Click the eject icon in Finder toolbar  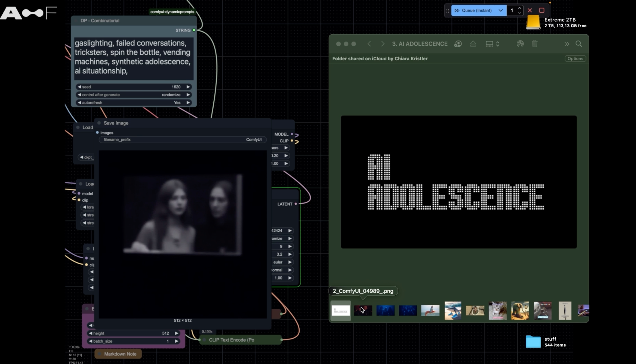coord(473,44)
